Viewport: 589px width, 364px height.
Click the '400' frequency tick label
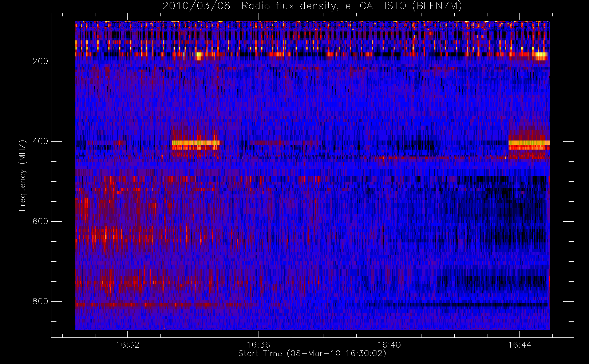40,141
